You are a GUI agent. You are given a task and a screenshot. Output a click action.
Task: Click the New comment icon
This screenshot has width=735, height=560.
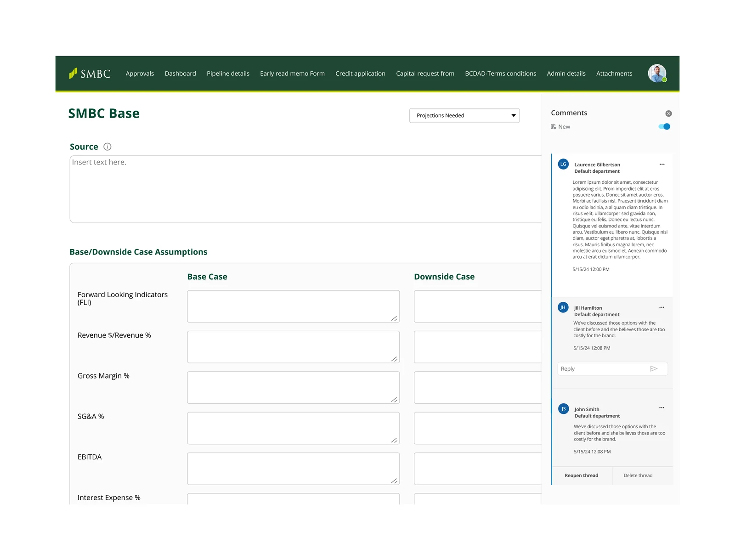click(554, 127)
